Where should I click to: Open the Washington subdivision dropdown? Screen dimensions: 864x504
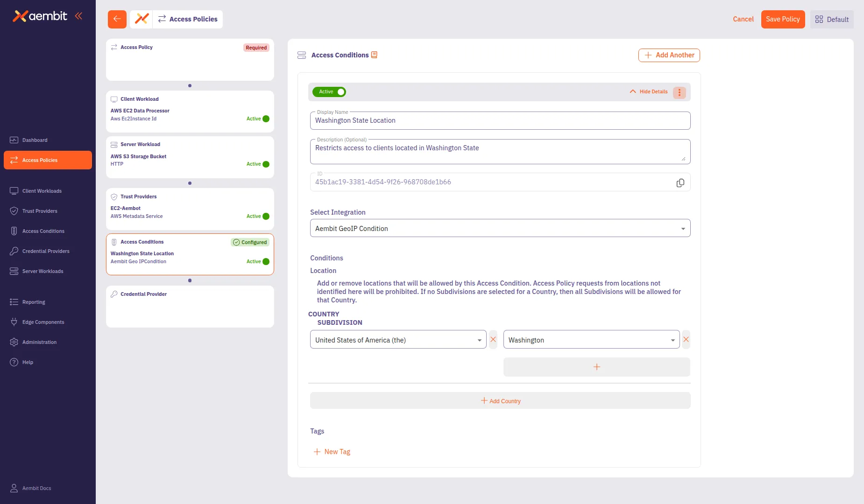(x=591, y=340)
